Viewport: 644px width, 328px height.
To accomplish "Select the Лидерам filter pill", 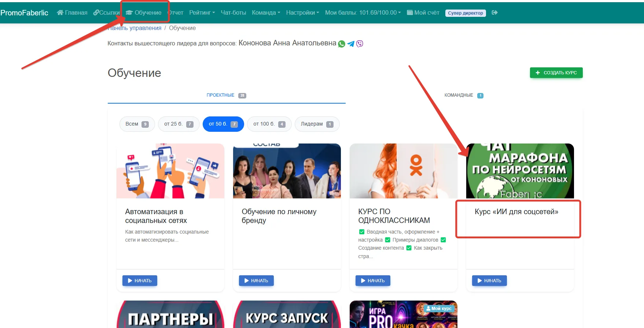I will point(317,124).
